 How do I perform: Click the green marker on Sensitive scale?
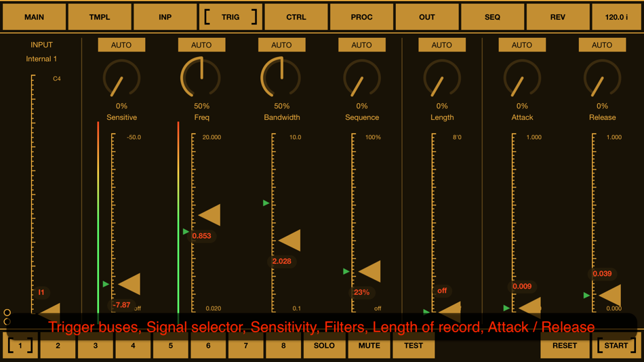(106, 284)
